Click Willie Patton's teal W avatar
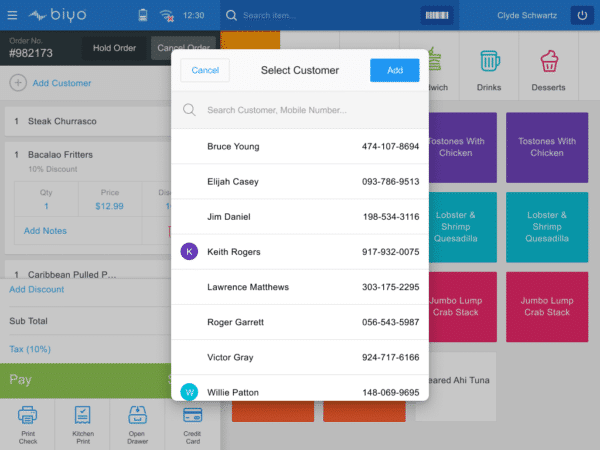The height and width of the screenshot is (450, 600). click(189, 392)
